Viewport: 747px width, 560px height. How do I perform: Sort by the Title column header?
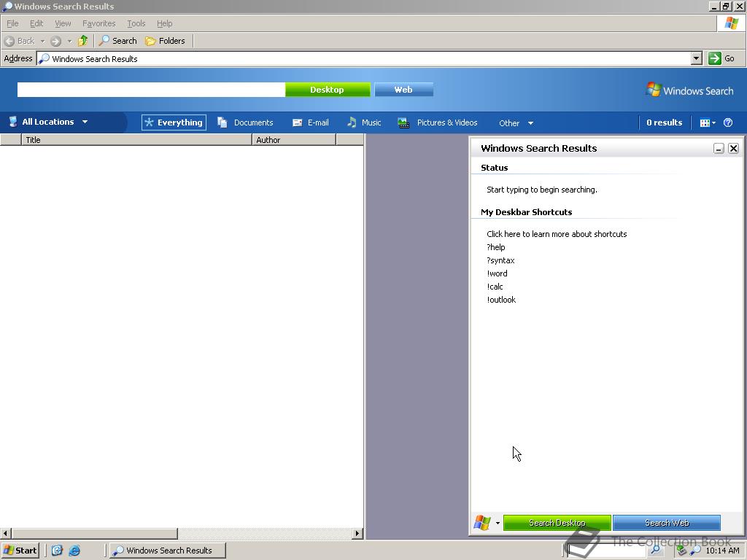(136, 139)
